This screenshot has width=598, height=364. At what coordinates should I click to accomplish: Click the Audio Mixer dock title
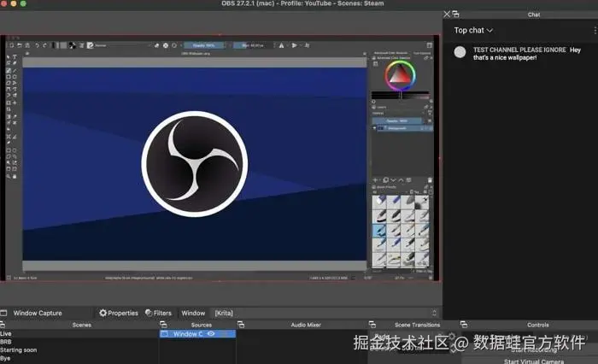click(306, 325)
